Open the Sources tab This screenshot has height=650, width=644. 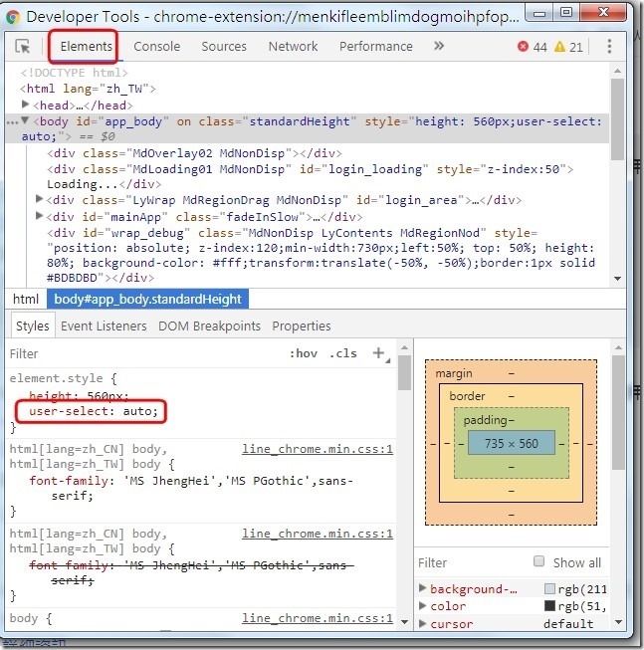click(224, 46)
